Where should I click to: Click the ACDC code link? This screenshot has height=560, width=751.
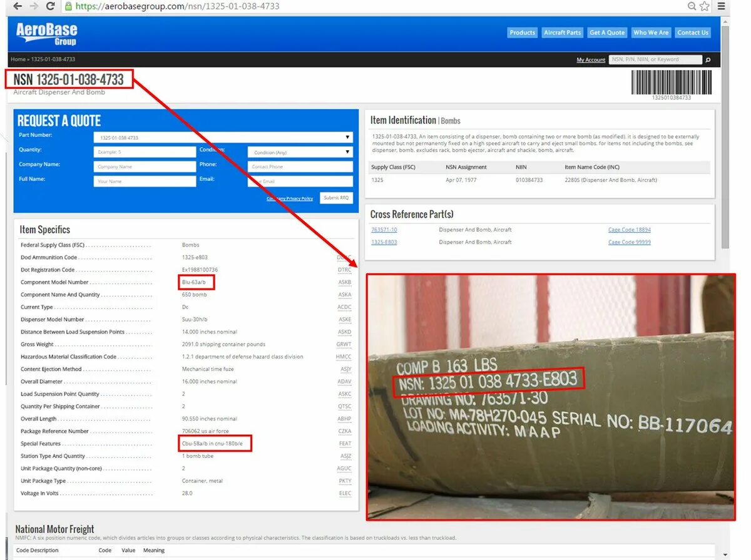tap(344, 307)
